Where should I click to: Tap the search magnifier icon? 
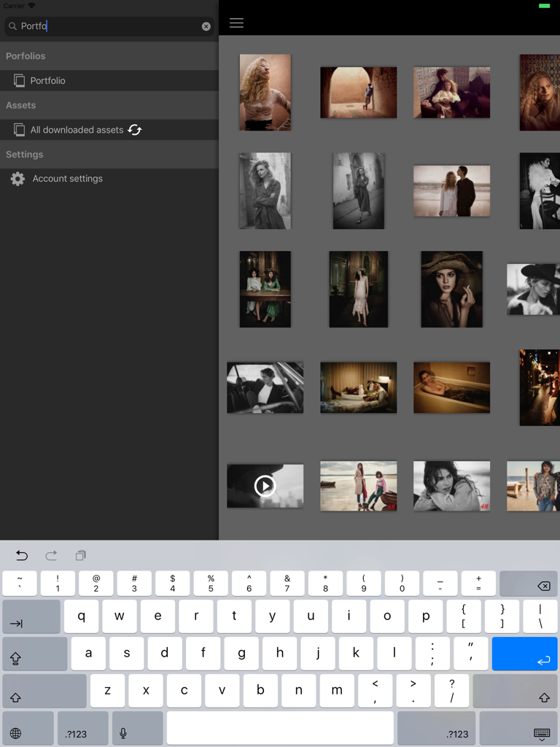(12, 26)
